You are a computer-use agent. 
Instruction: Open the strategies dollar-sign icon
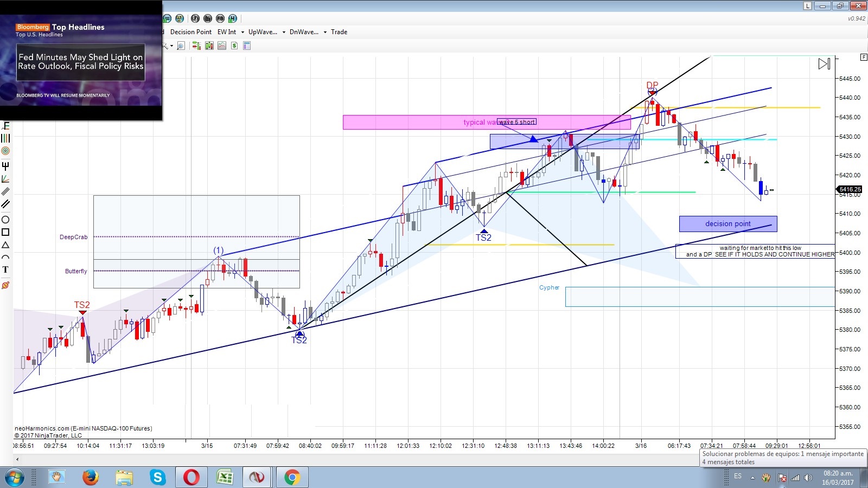234,46
